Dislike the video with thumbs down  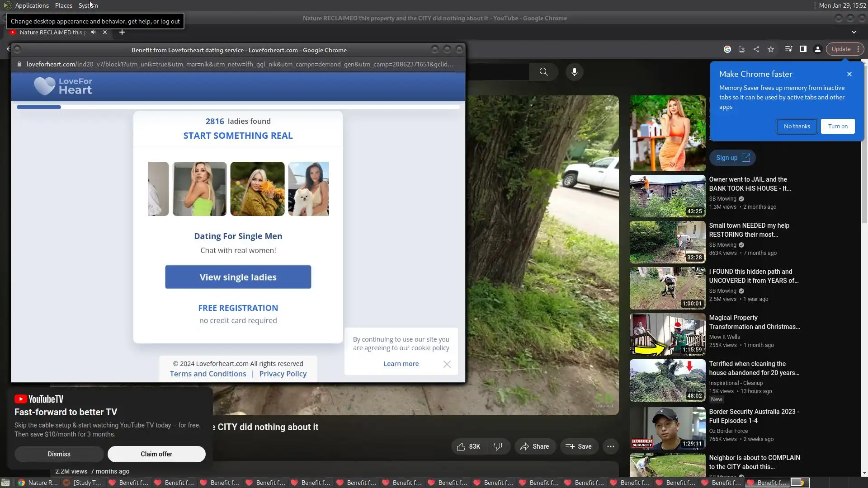498,446
